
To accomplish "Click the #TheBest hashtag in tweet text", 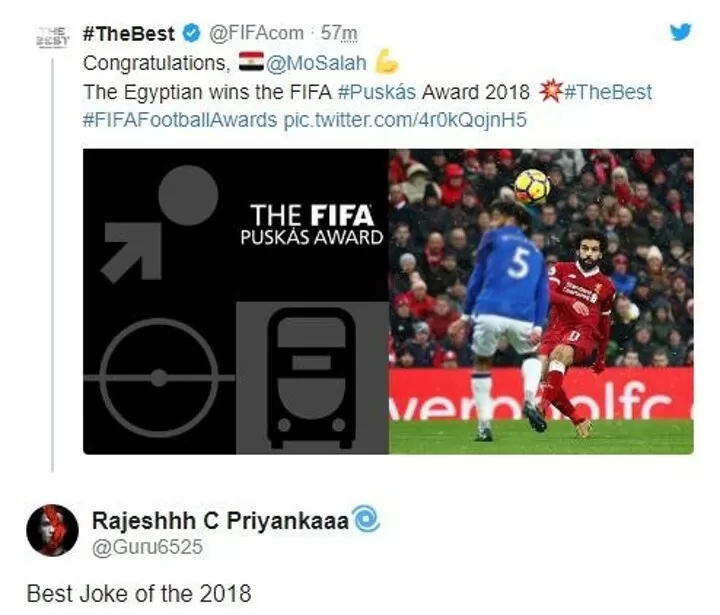I will click(608, 92).
